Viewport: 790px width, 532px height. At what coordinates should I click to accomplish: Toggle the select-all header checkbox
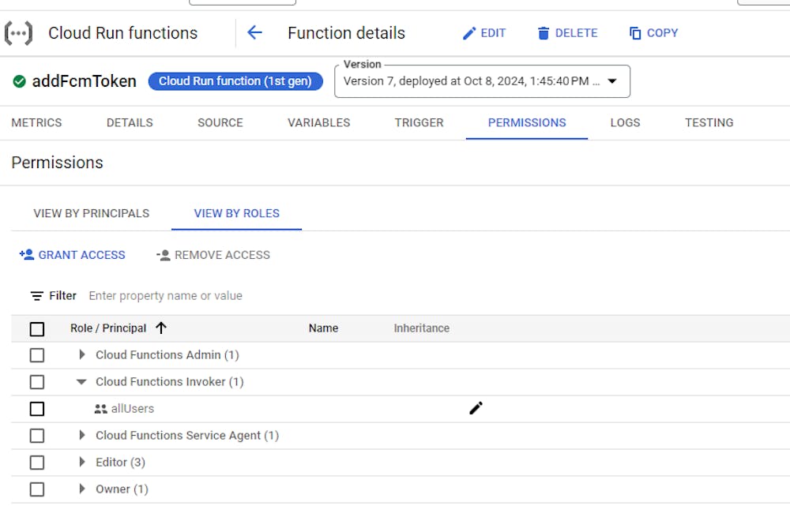(37, 328)
